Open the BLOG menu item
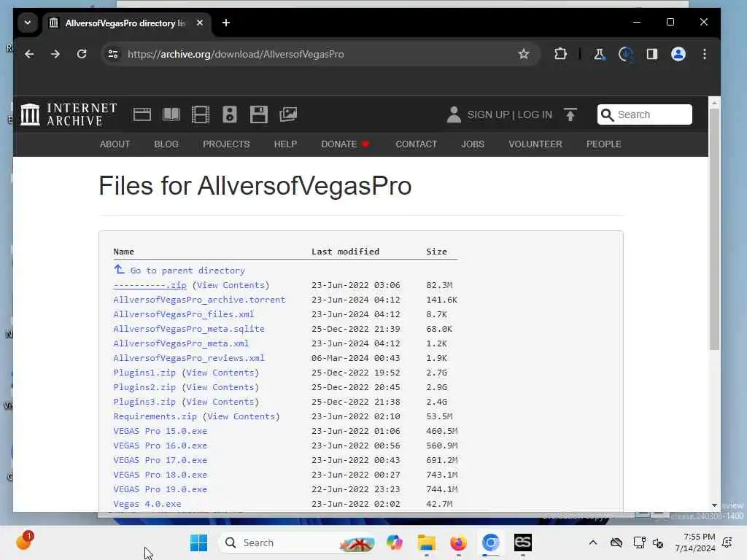747x560 pixels. click(166, 144)
